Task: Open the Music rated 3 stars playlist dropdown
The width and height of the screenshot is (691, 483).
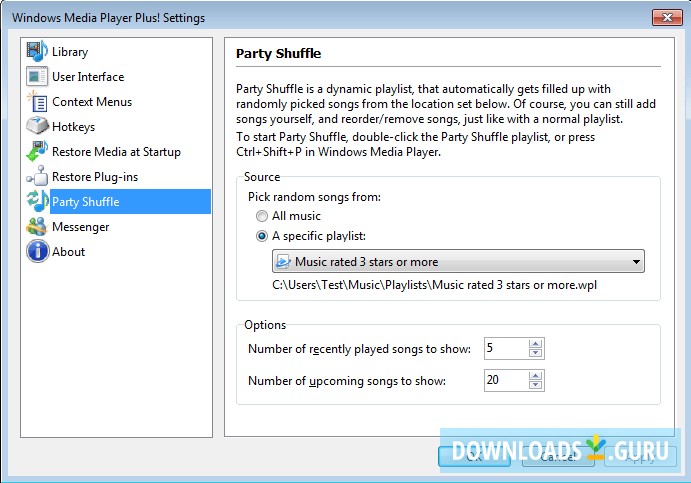Action: (x=458, y=261)
